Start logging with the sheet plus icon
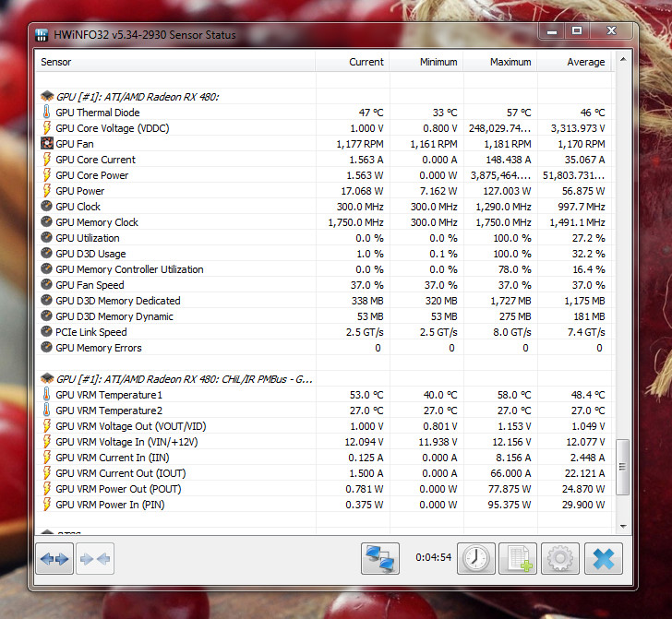The image size is (672, 619). (518, 558)
